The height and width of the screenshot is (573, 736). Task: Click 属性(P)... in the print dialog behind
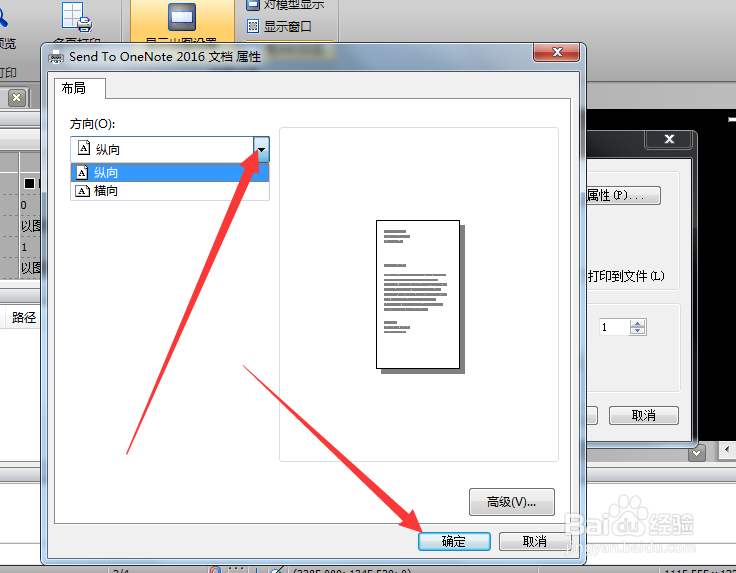pos(623,195)
